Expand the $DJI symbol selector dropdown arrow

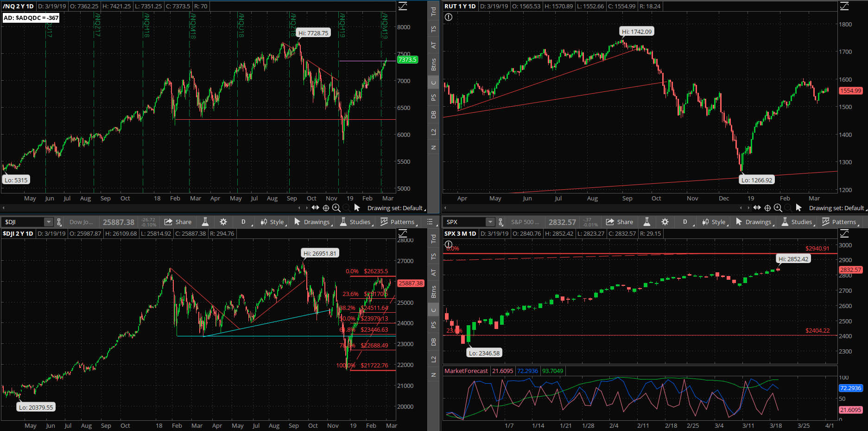coord(49,222)
